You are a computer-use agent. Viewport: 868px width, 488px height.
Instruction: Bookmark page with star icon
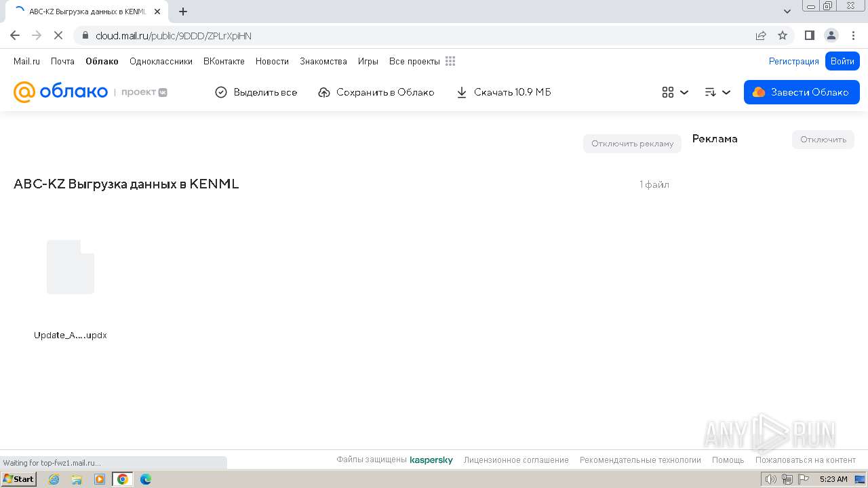pyautogui.click(x=783, y=35)
